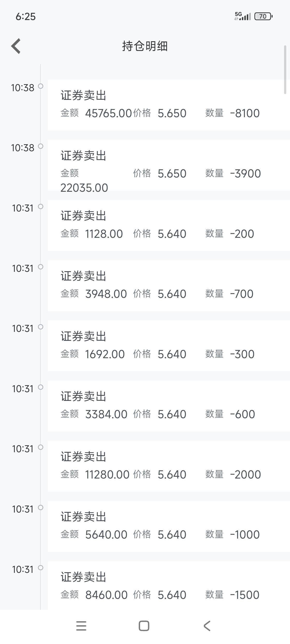
Task: Tap the Android back navigation chevron
Action: (207, 626)
